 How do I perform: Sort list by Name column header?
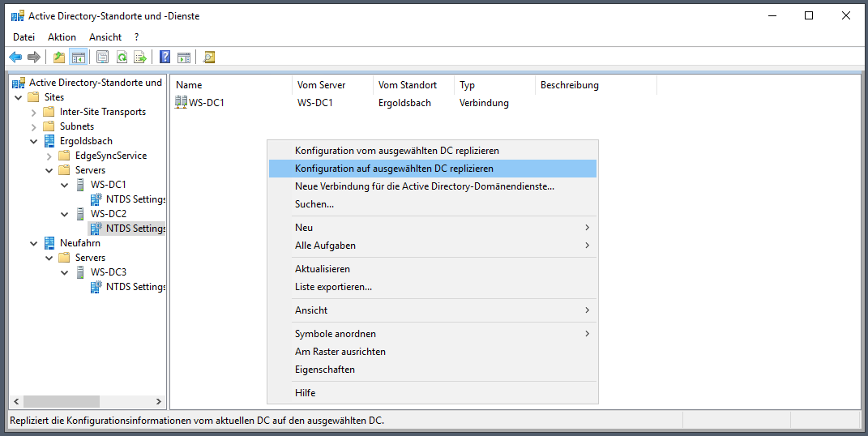click(x=232, y=85)
